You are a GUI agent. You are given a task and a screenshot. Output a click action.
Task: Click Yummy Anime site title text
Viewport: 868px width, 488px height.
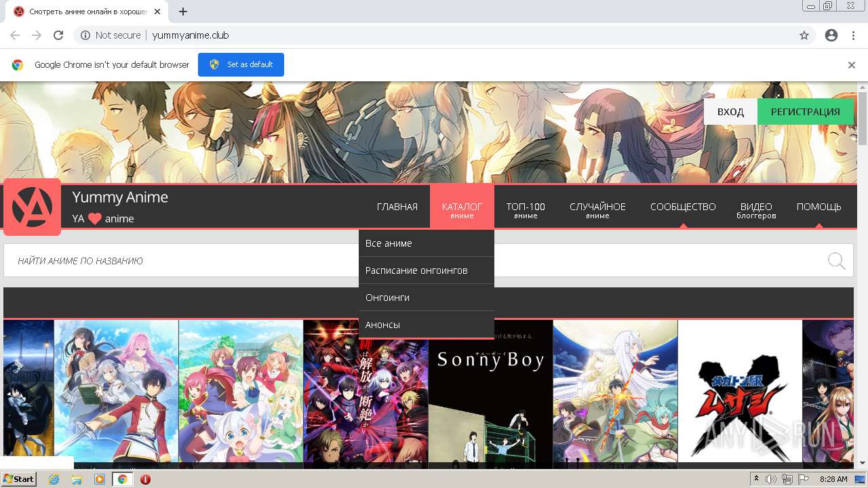(120, 197)
